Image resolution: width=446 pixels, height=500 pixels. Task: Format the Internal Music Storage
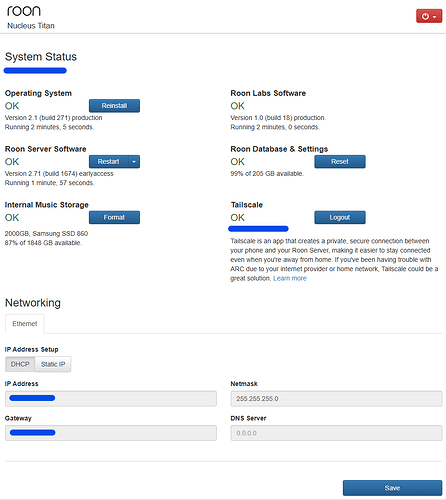(114, 217)
